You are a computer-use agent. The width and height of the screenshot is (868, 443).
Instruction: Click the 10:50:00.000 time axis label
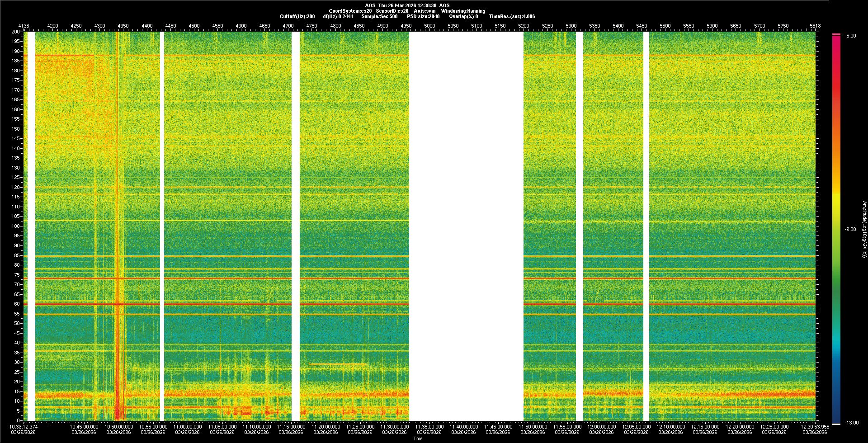(119, 427)
